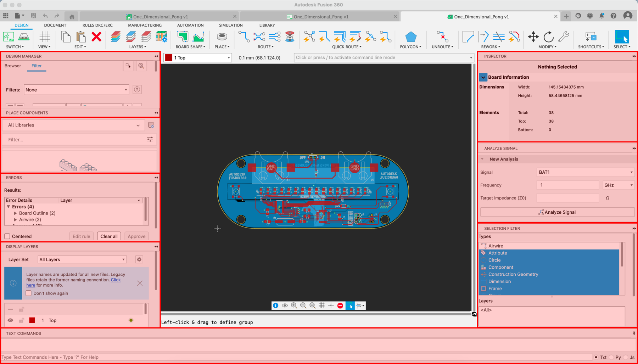Open the Signal BAT1 dropdown
Screen dimensions: 638x364
click(x=585, y=172)
